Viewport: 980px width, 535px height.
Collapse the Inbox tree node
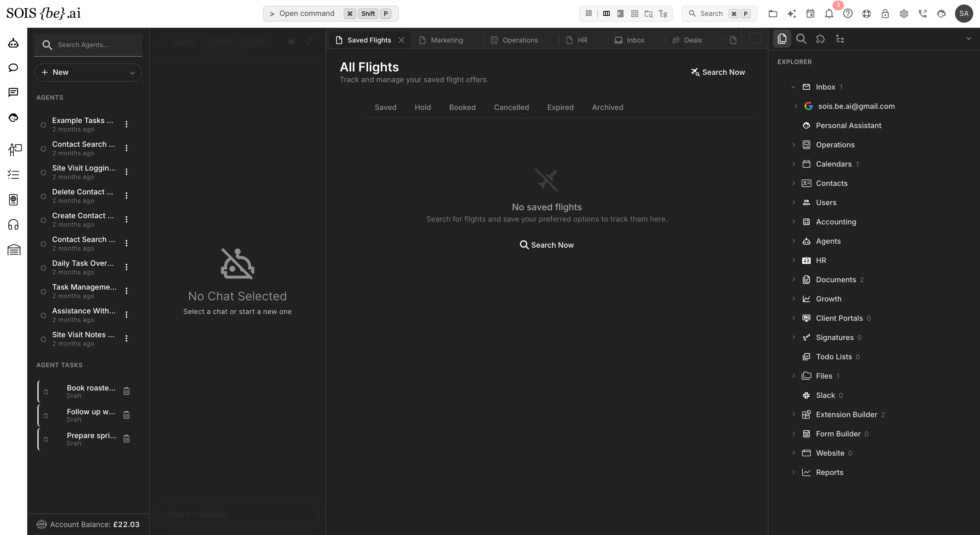(x=793, y=87)
